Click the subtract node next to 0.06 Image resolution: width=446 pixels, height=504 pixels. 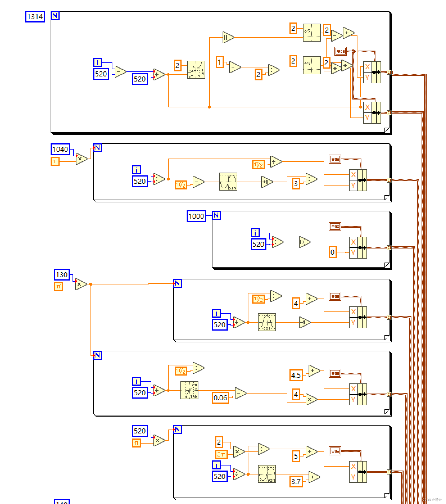(x=240, y=393)
